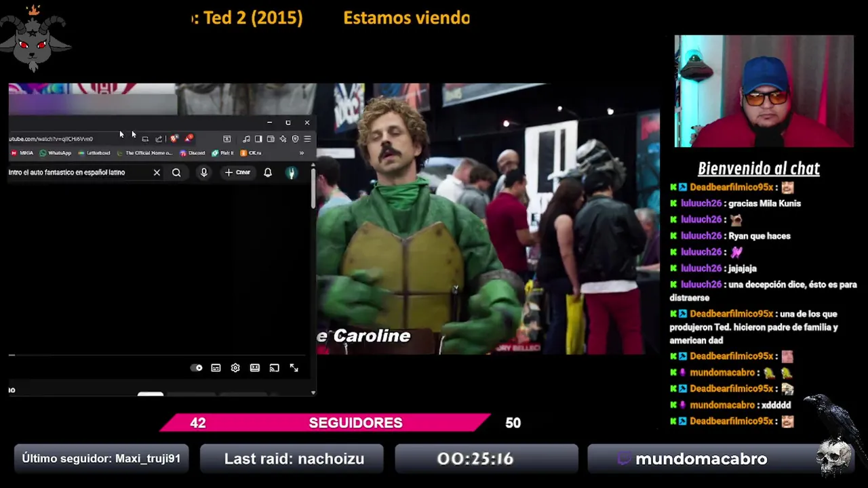
Task: Open the Crear upload menu
Action: (x=237, y=172)
